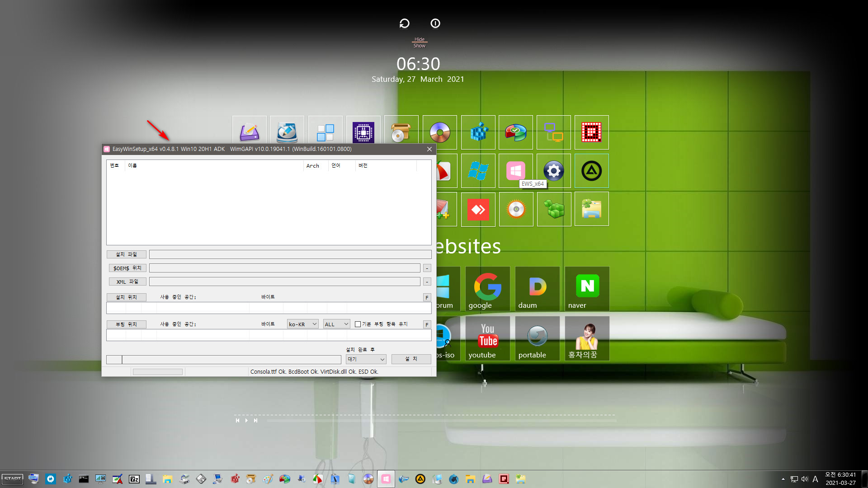Open the command prompt taskbar icon
868x488 pixels.
click(x=84, y=479)
